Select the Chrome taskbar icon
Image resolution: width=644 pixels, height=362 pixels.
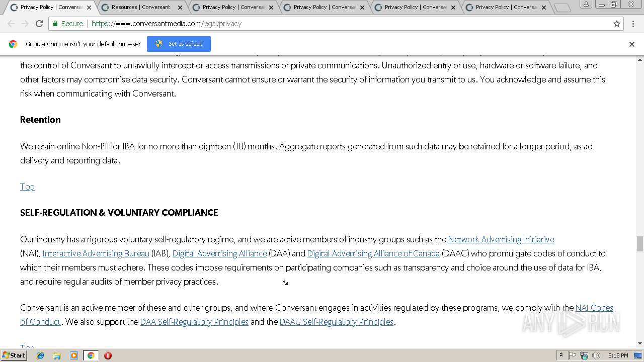pos(91,355)
